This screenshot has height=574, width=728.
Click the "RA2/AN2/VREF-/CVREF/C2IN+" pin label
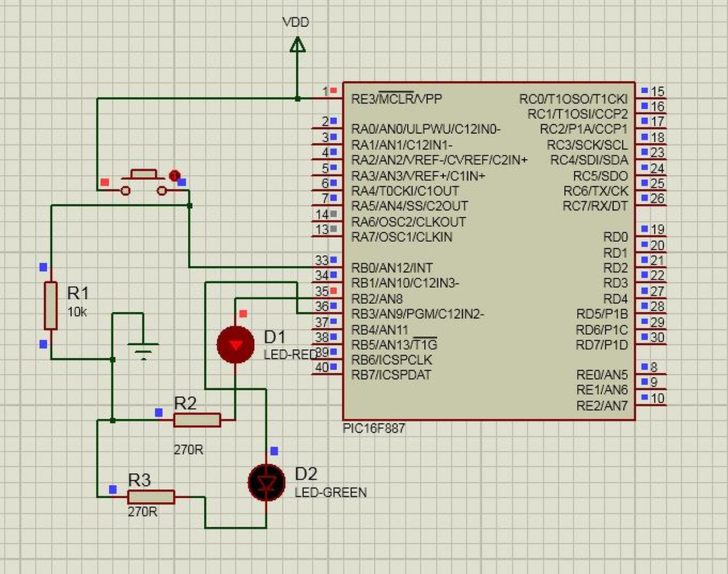click(440, 160)
